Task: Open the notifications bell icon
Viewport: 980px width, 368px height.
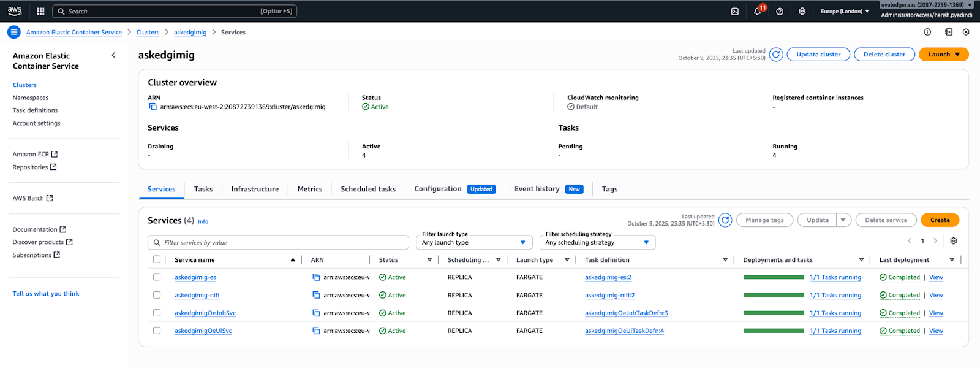Action: coord(758,11)
